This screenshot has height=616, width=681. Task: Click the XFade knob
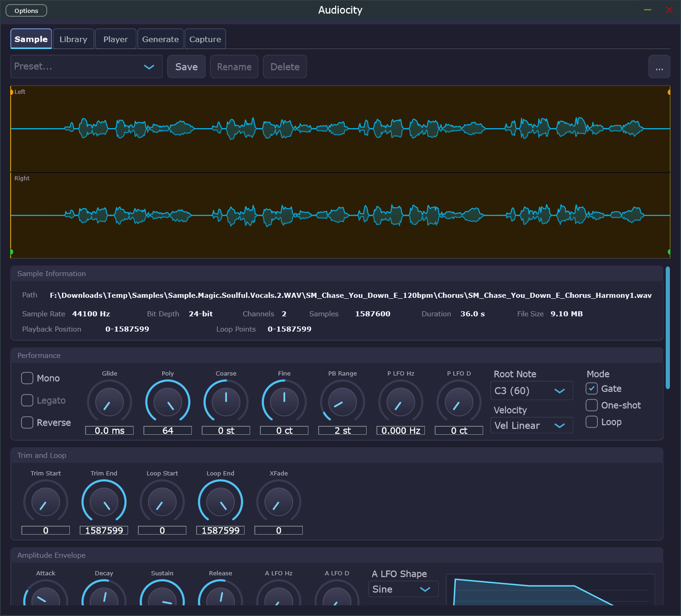tap(279, 502)
